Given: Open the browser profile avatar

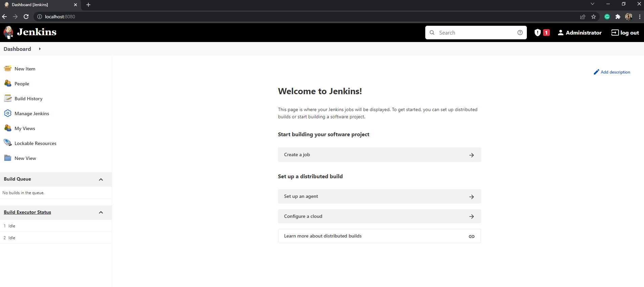Looking at the screenshot, I should [629, 17].
